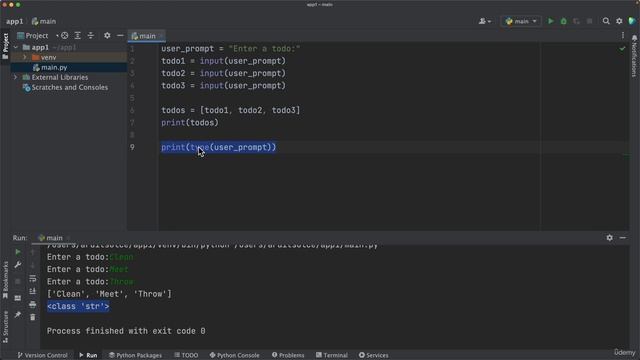Click the Print icon in Run console
This screenshot has height=360, width=640.
point(33,304)
